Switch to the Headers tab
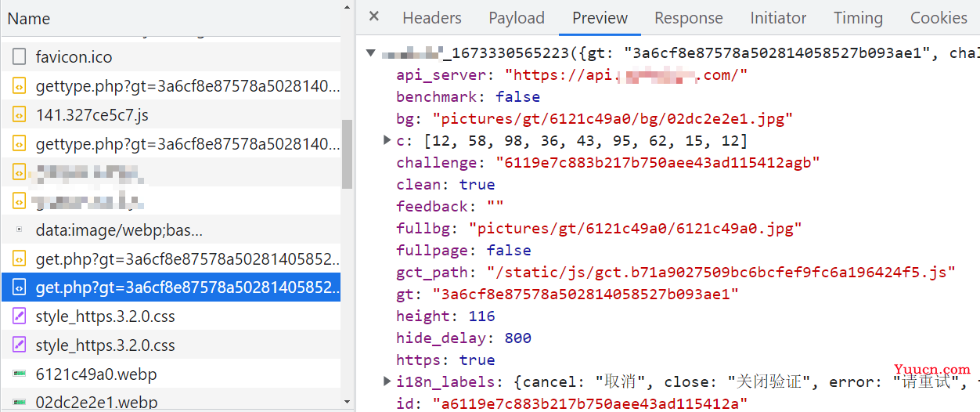 431,18
